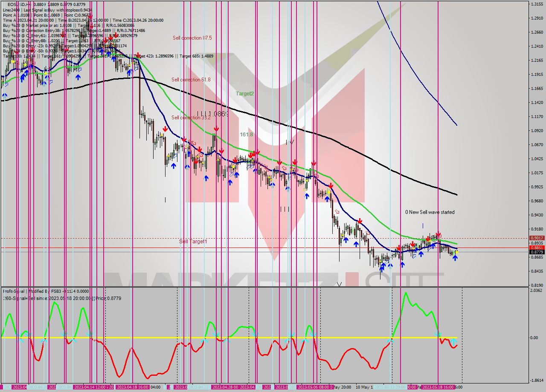The image size is (546, 392).
Task: Click the 'Sell correction 38.2' label
Action: tap(191, 118)
